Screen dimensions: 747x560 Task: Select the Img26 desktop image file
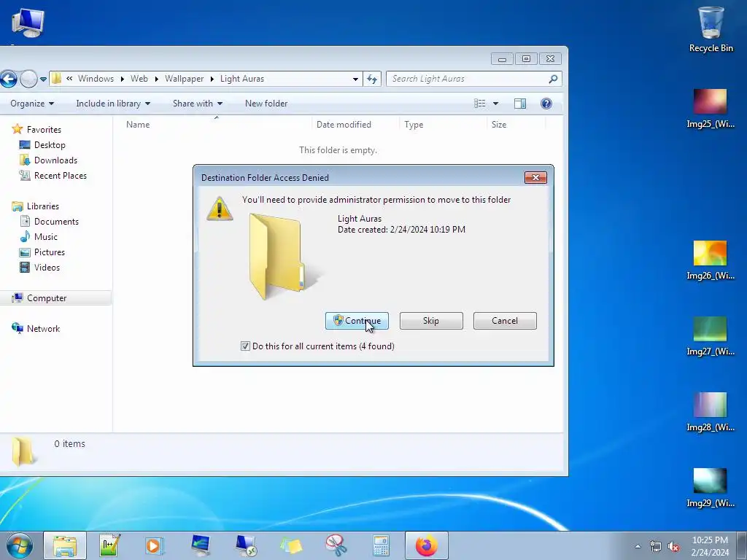coord(711,260)
